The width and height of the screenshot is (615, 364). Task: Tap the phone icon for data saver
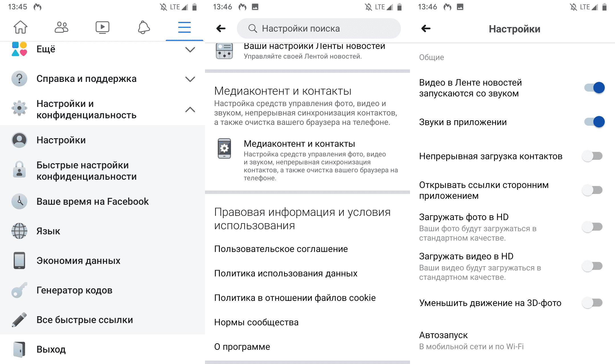click(19, 260)
